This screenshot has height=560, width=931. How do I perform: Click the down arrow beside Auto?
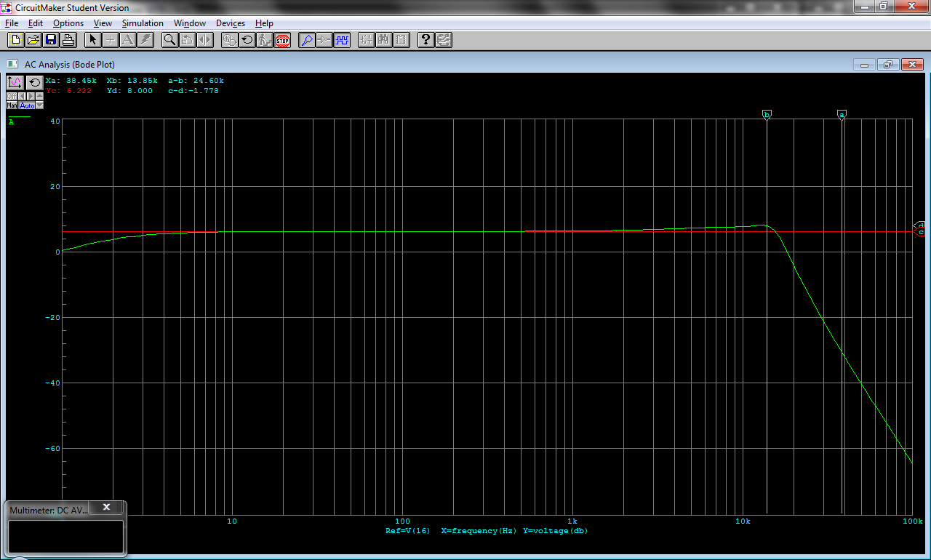coord(40,105)
